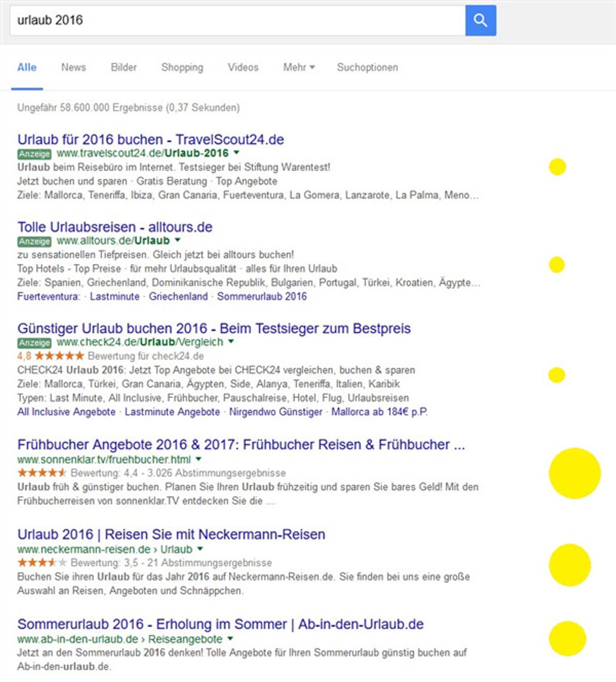The height and width of the screenshot is (682, 616).
Task: Click the search field containing 'urlaub 2016'
Action: tap(238, 21)
